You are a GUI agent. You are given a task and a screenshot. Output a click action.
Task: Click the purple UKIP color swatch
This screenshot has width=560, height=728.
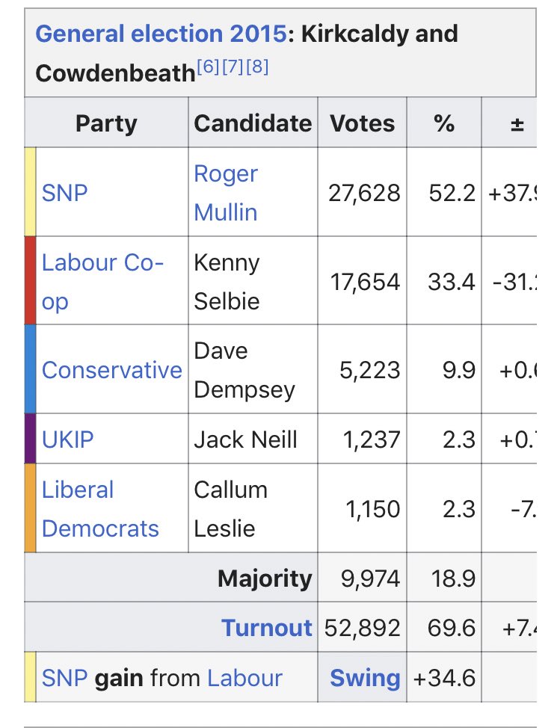(x=30, y=439)
